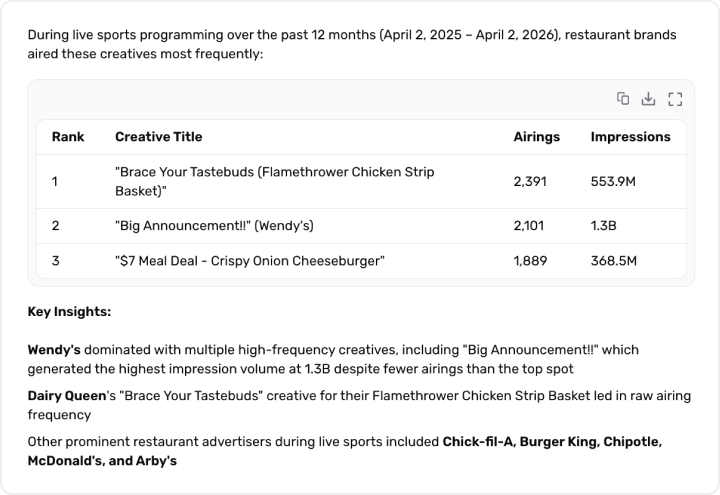The width and height of the screenshot is (720, 495).
Task: Click the 2,391 airings value
Action: tap(531, 181)
